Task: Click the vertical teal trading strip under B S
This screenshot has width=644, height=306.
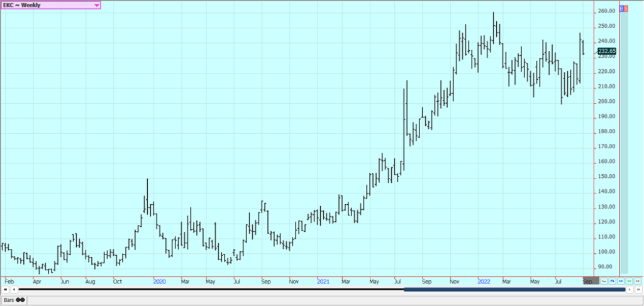Action: [624, 143]
